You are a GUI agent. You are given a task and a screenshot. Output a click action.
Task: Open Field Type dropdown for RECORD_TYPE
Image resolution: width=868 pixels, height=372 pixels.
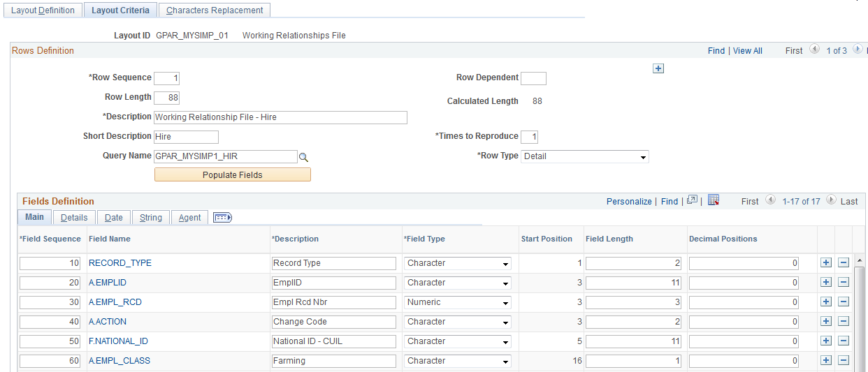click(458, 263)
